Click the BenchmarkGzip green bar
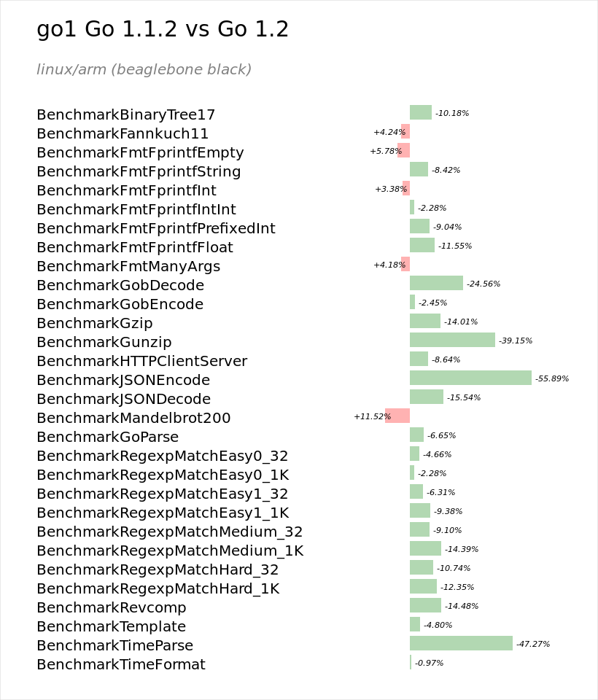 point(425,321)
